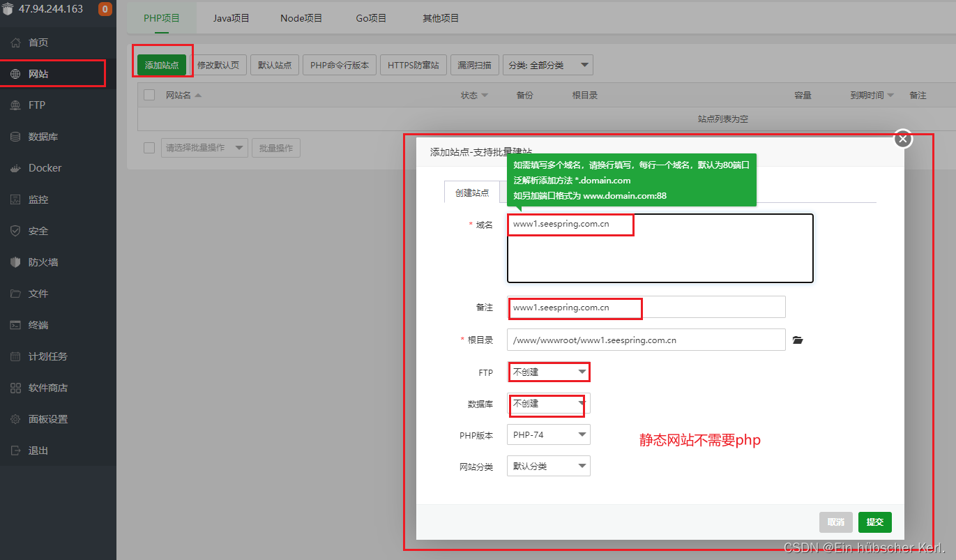Image resolution: width=956 pixels, height=560 pixels.
Task: Click the green 添加站点 button
Action: [x=162, y=65]
